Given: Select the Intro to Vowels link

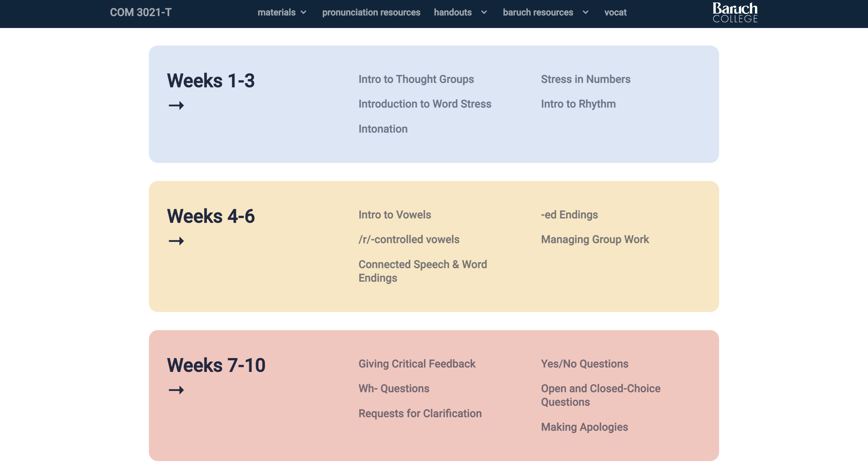Looking at the screenshot, I should [395, 214].
